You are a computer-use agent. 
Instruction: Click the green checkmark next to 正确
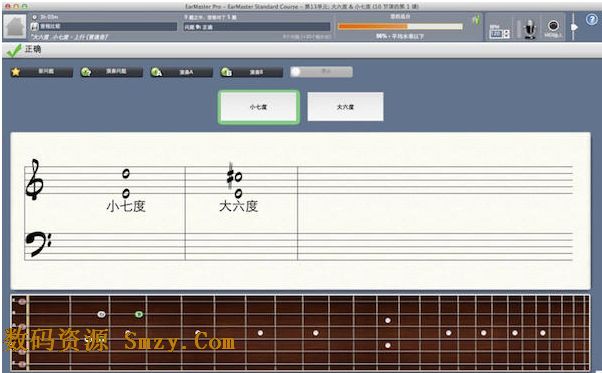14,50
